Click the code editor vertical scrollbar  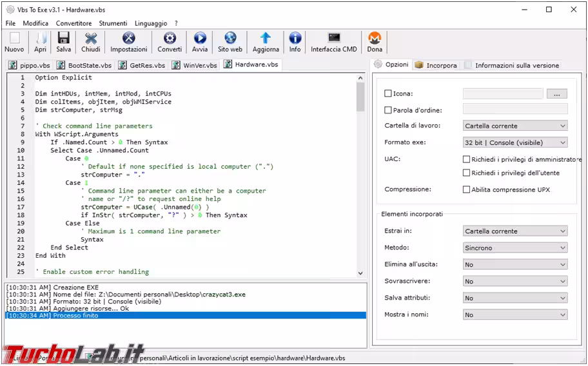click(x=360, y=174)
